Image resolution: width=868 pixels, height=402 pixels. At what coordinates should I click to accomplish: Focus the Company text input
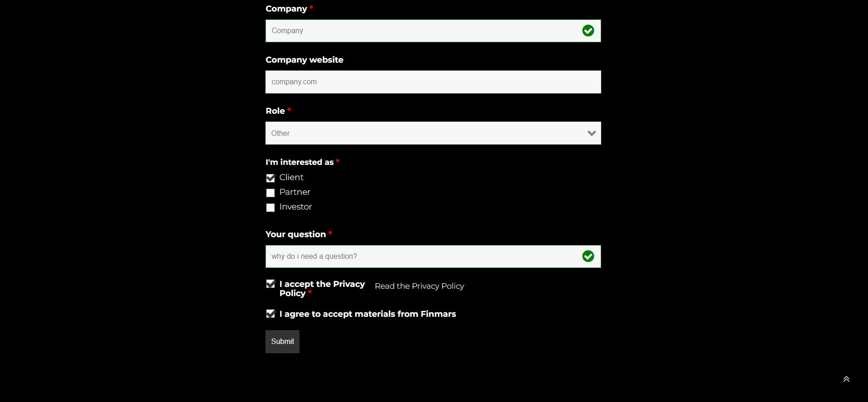423,31
